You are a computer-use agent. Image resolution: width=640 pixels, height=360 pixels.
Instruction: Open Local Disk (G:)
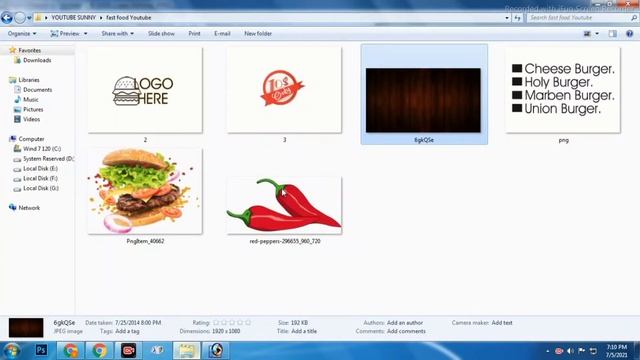pos(41,188)
